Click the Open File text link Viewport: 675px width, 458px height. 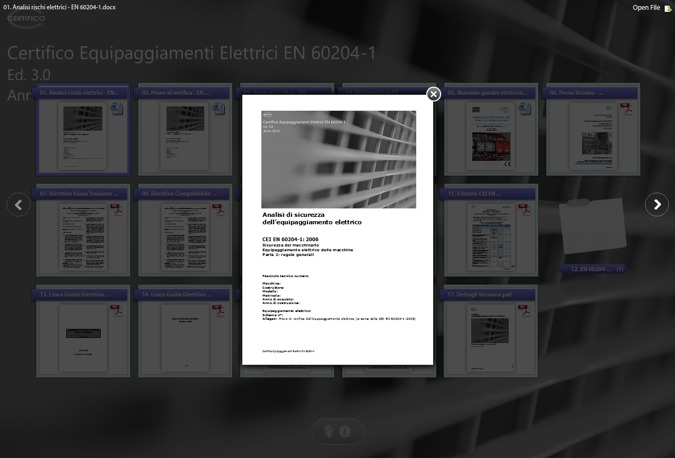[645, 8]
